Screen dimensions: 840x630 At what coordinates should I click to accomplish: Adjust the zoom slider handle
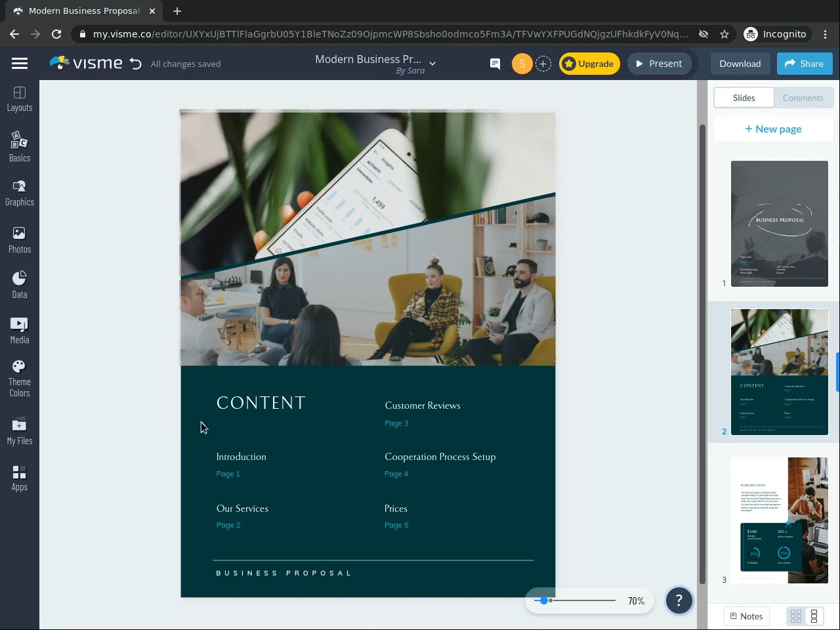tap(544, 600)
